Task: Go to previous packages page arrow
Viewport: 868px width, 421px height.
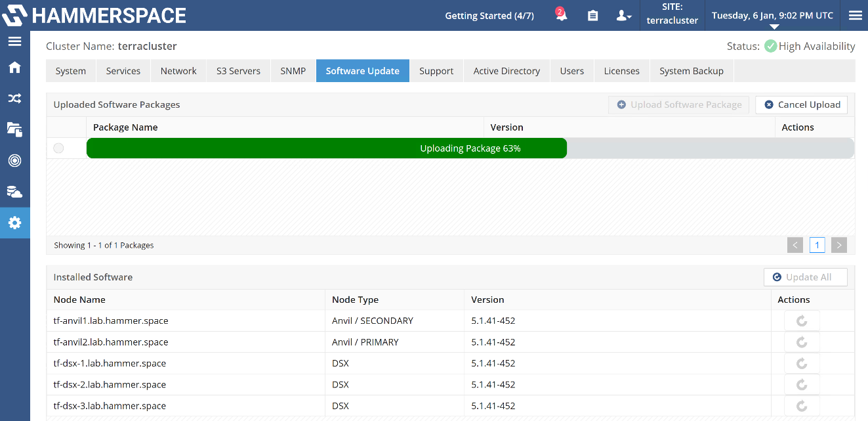Action: [x=795, y=246]
